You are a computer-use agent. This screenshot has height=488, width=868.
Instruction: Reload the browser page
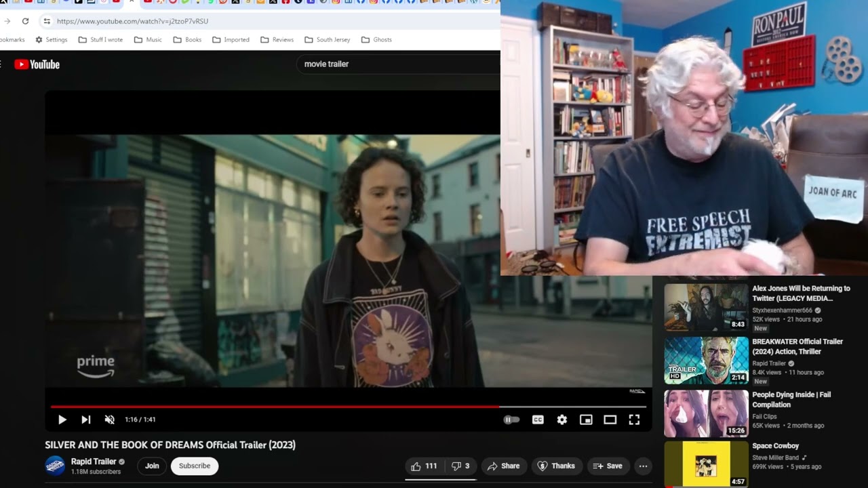pos(25,21)
